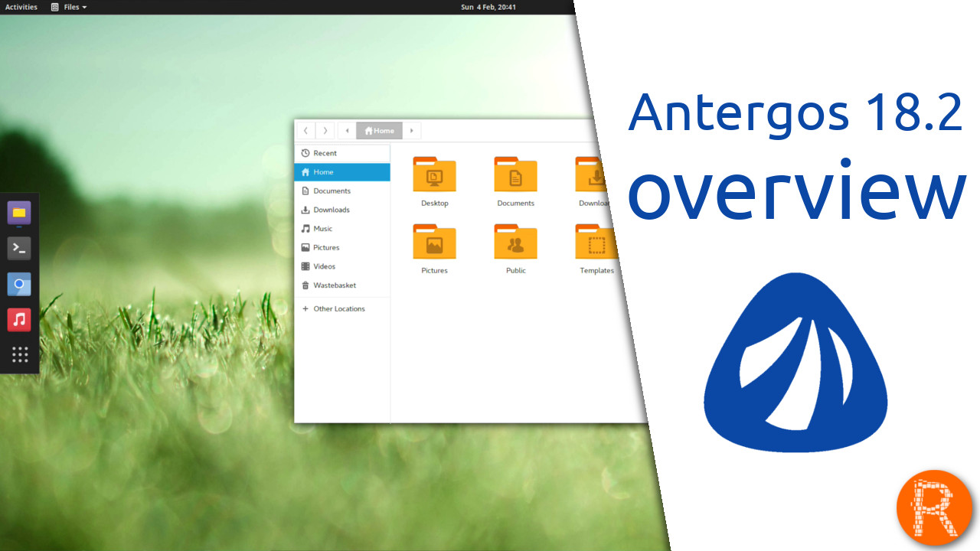Open Other Locations in the sidebar

coord(342,308)
